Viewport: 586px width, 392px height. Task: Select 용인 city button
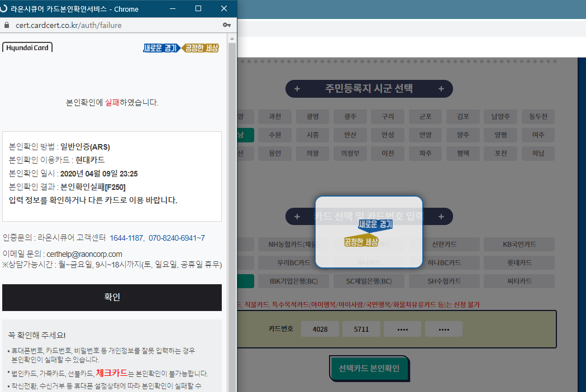[275, 154]
